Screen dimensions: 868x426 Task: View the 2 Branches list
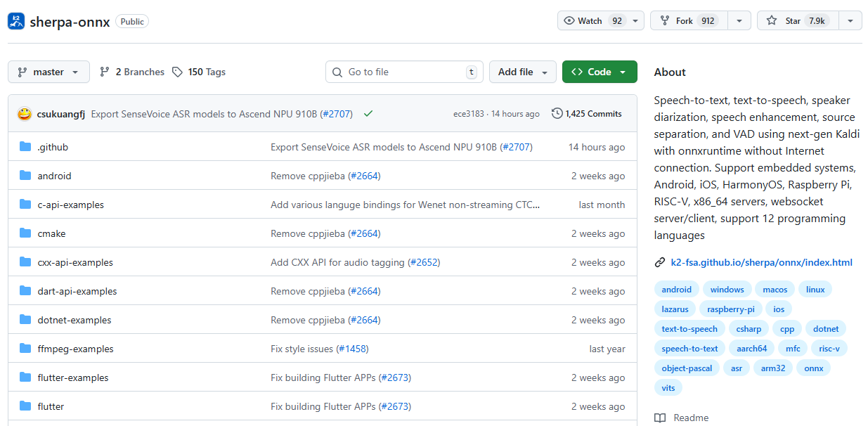pyautogui.click(x=132, y=72)
